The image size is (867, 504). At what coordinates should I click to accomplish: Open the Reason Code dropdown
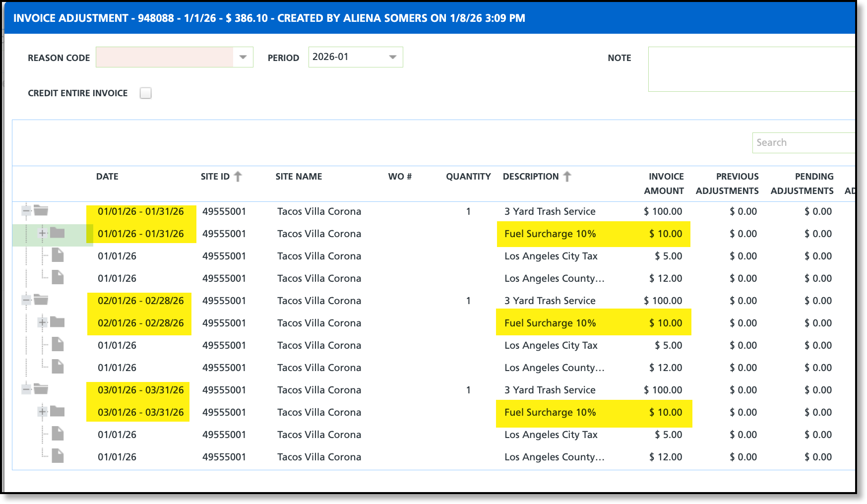(243, 57)
